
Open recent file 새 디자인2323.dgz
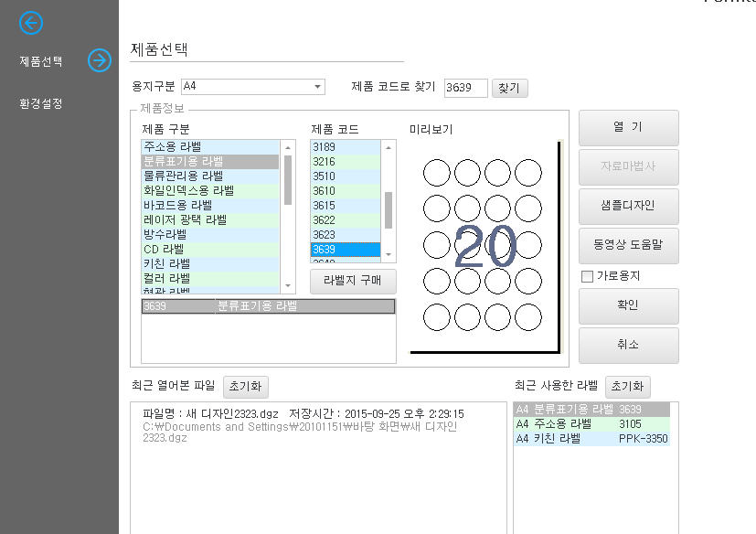(x=303, y=425)
